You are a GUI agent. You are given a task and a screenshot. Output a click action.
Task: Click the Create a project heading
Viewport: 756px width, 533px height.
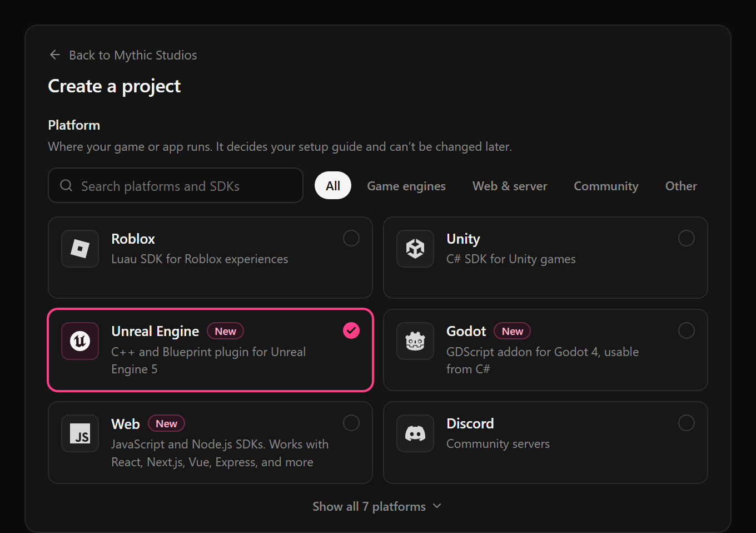click(x=115, y=86)
